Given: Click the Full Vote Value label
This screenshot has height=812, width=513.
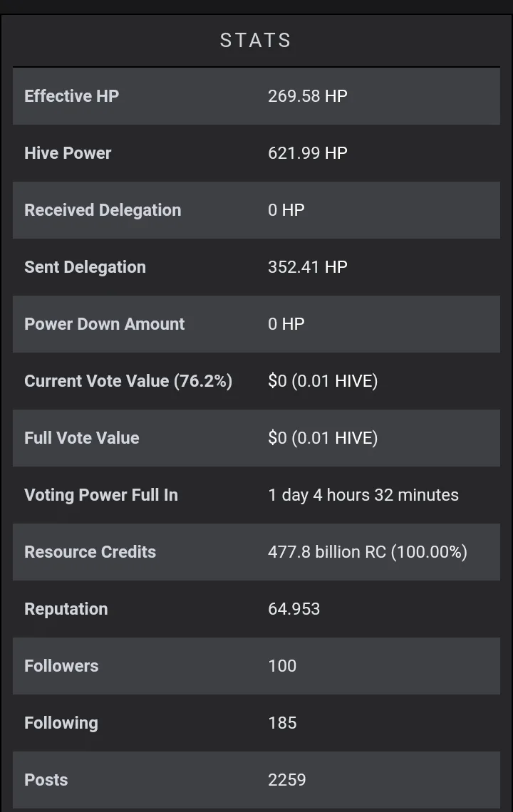Looking at the screenshot, I should click(82, 437).
